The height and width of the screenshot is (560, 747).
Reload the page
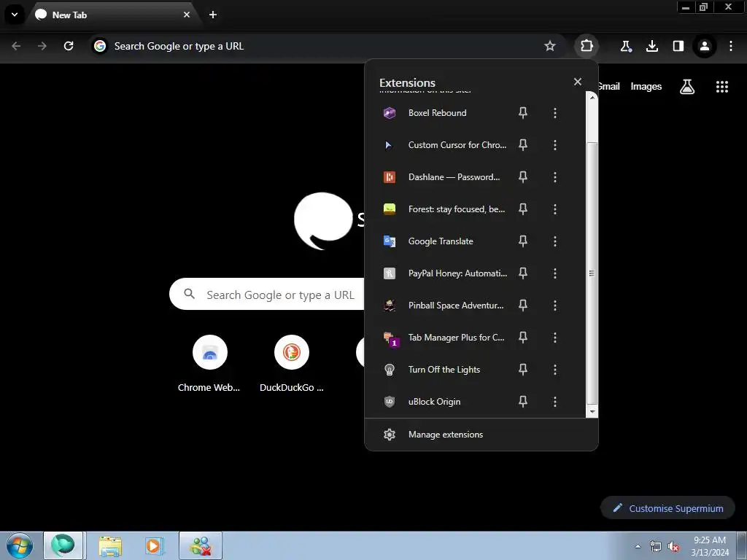69,46
